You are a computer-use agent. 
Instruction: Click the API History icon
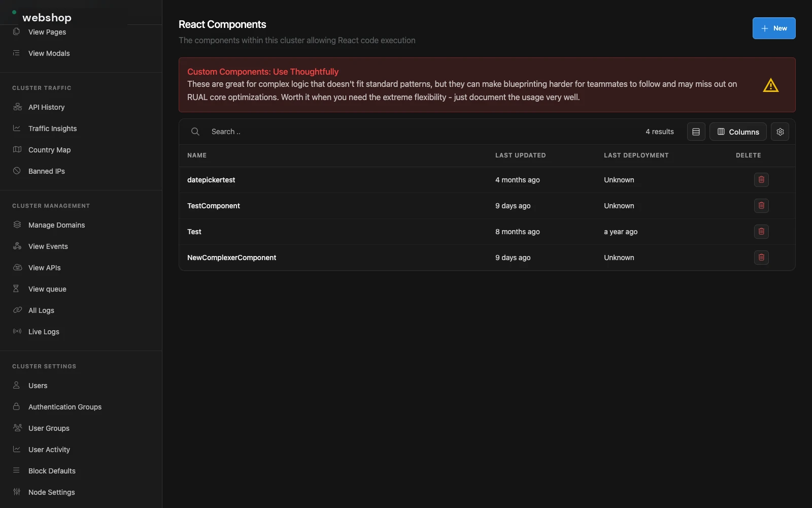(17, 107)
